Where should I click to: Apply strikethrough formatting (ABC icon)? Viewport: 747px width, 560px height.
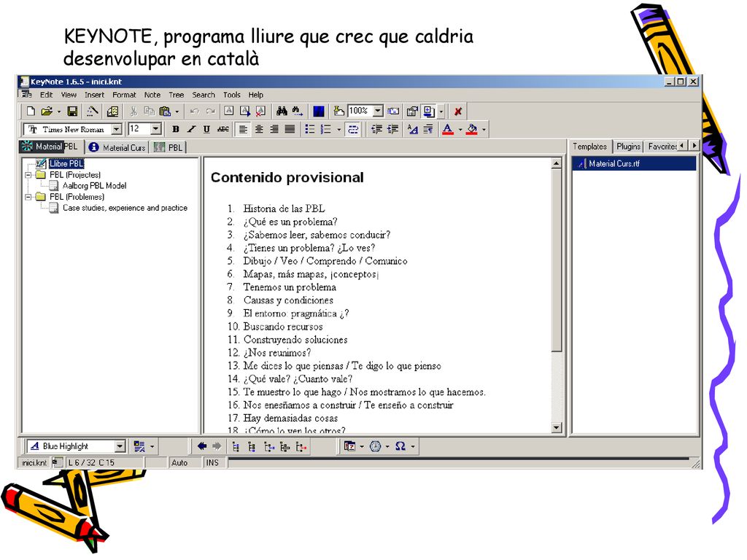pos(223,129)
